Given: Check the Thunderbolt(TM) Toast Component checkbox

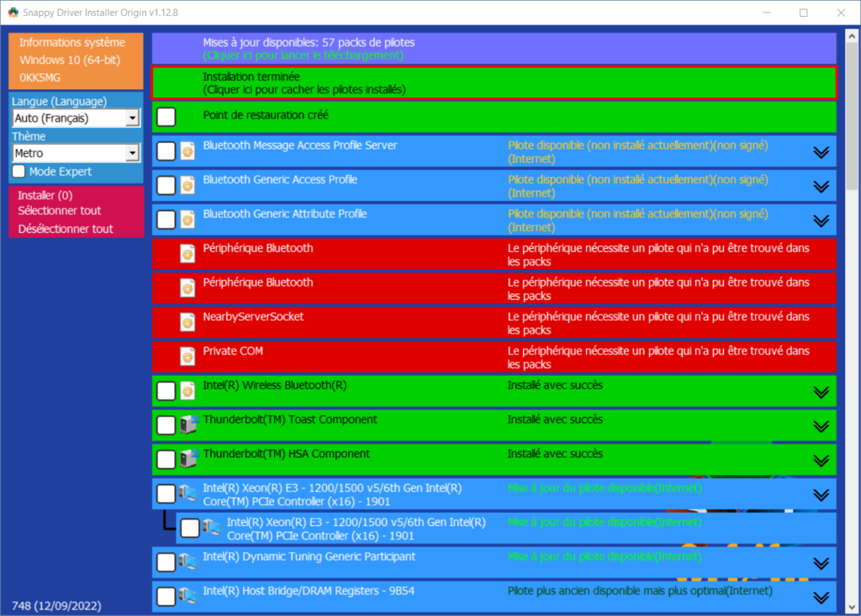Looking at the screenshot, I should click(166, 425).
